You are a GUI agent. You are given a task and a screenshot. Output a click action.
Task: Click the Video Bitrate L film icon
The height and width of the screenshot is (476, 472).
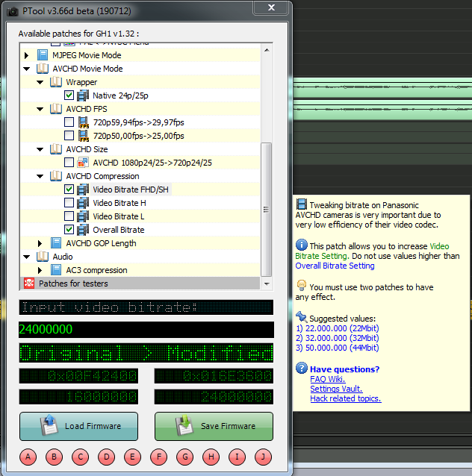pos(83,216)
